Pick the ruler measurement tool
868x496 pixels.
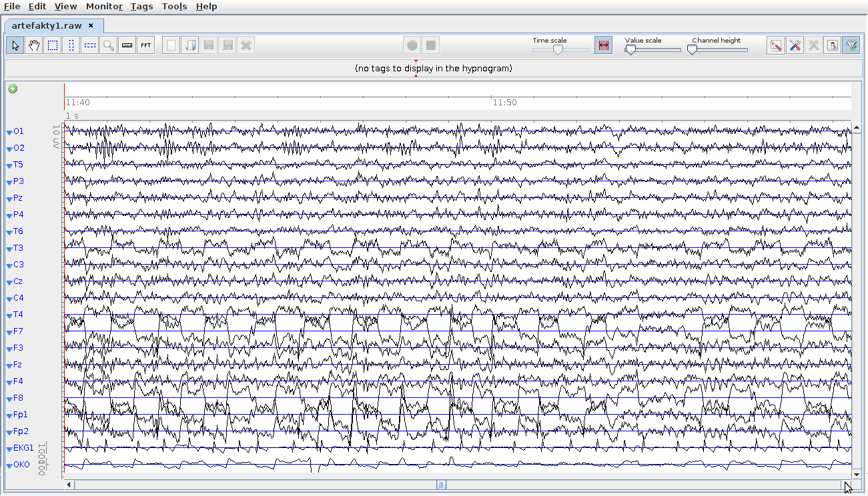point(127,45)
